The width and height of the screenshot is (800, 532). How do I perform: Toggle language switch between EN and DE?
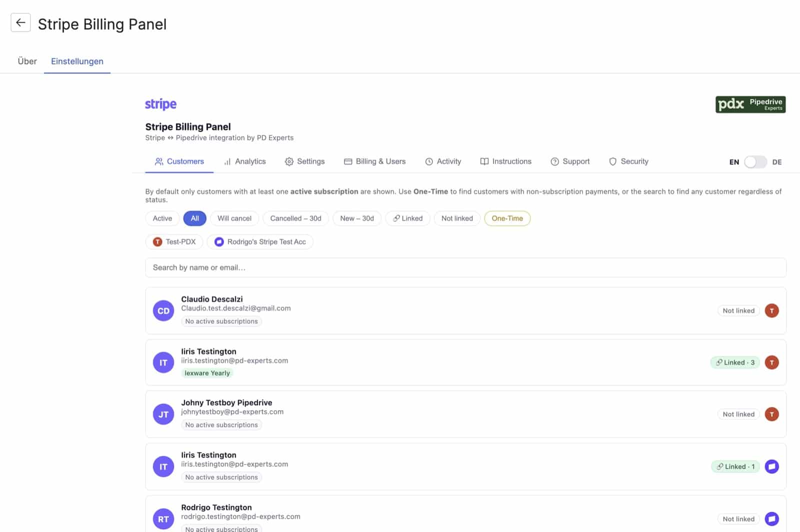coord(755,162)
